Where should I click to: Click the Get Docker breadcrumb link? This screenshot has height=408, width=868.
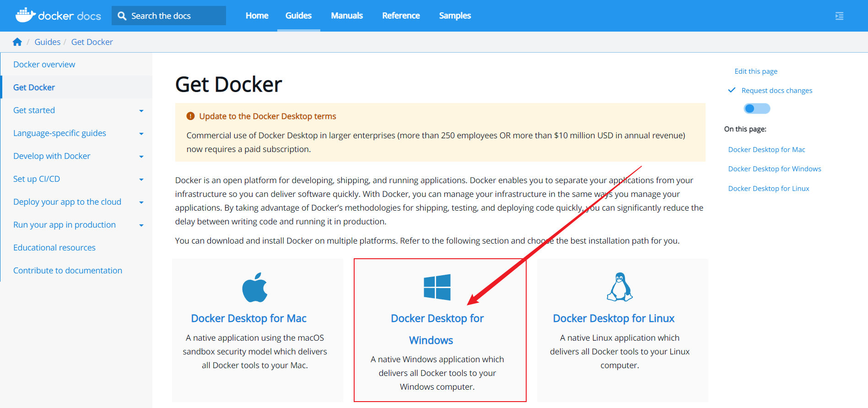point(92,42)
